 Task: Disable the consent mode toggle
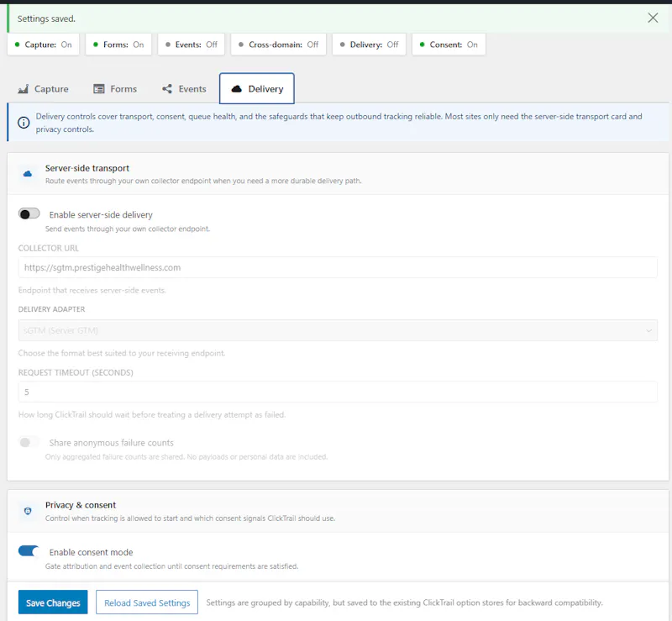[x=29, y=551]
